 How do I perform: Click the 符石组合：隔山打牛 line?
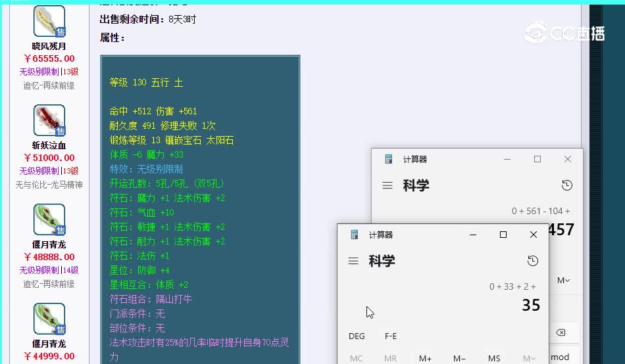(x=151, y=299)
